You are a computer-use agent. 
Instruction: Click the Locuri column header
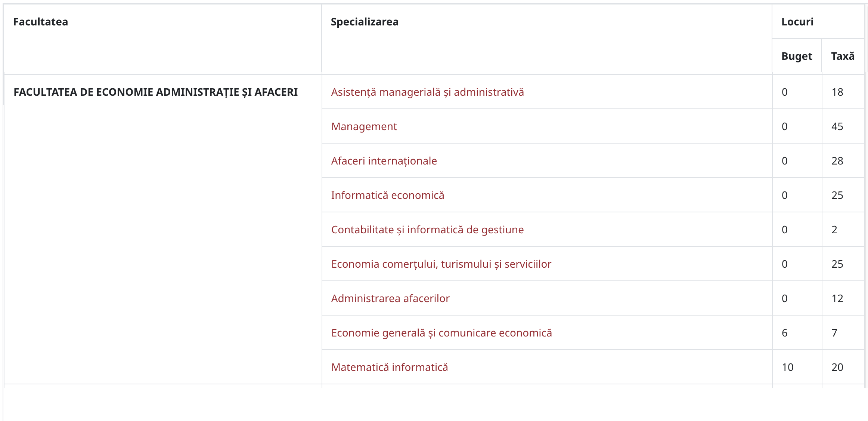(x=797, y=22)
